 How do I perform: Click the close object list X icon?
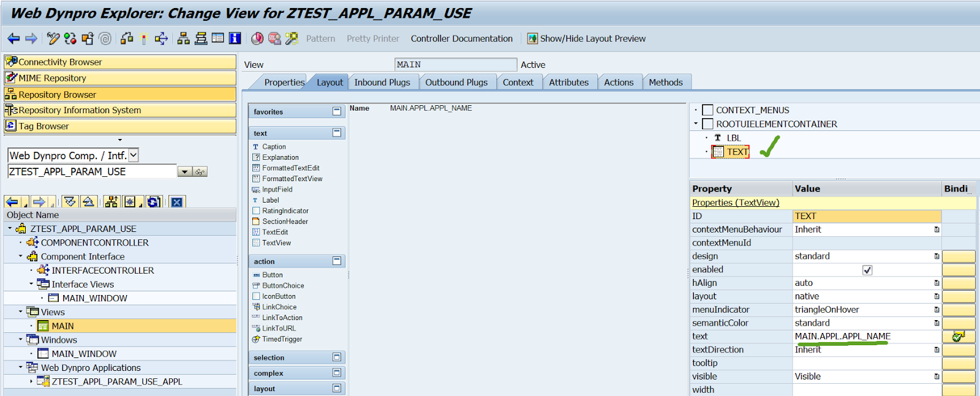tap(177, 202)
